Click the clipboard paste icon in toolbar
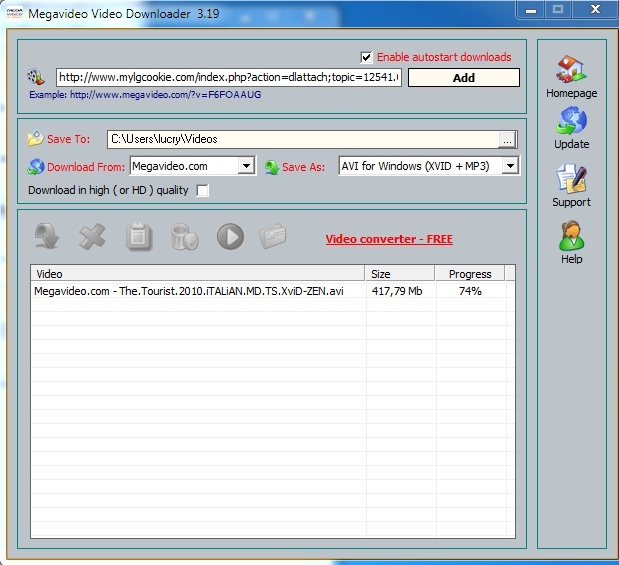The height and width of the screenshot is (565, 619). [139, 237]
